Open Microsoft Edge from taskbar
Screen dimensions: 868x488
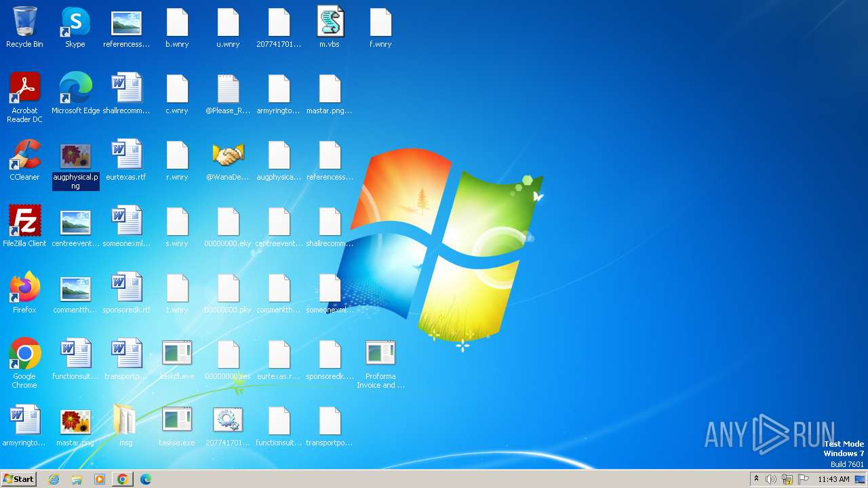click(145, 479)
